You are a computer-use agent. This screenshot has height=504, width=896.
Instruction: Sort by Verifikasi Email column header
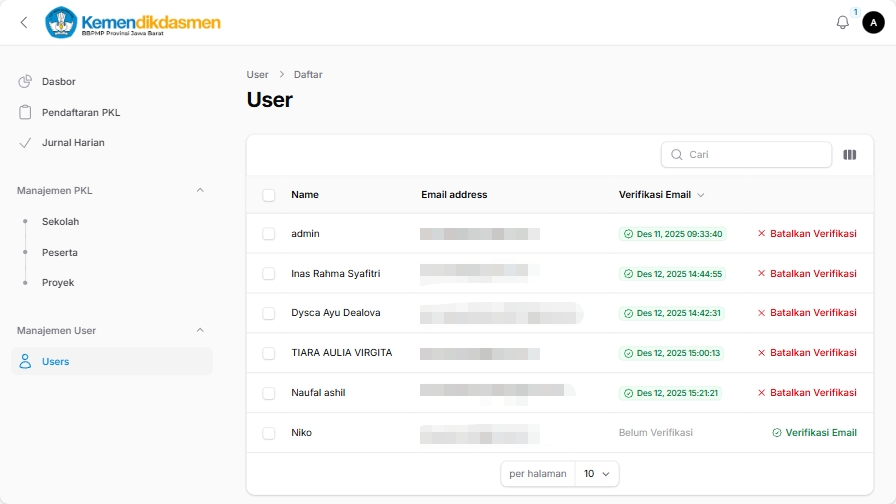(661, 195)
